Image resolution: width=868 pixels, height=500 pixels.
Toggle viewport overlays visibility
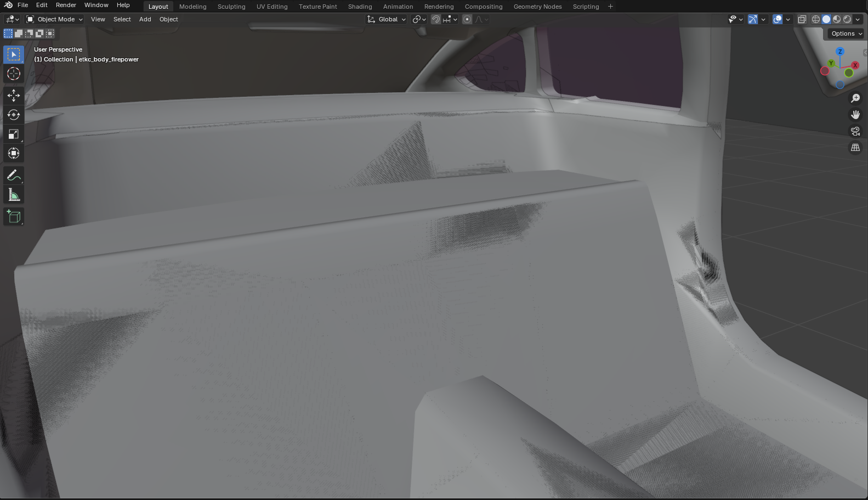click(778, 19)
